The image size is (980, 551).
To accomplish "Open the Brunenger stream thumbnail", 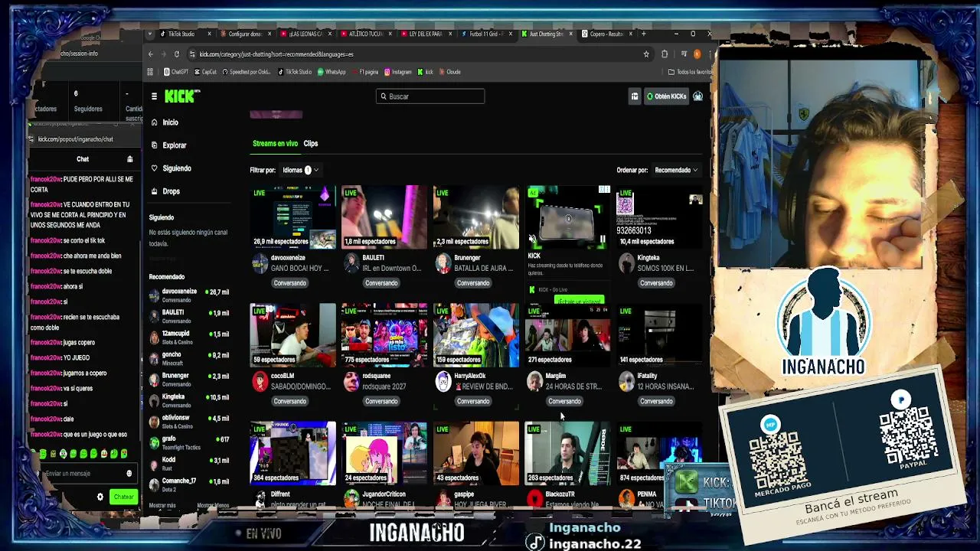I will coord(476,217).
